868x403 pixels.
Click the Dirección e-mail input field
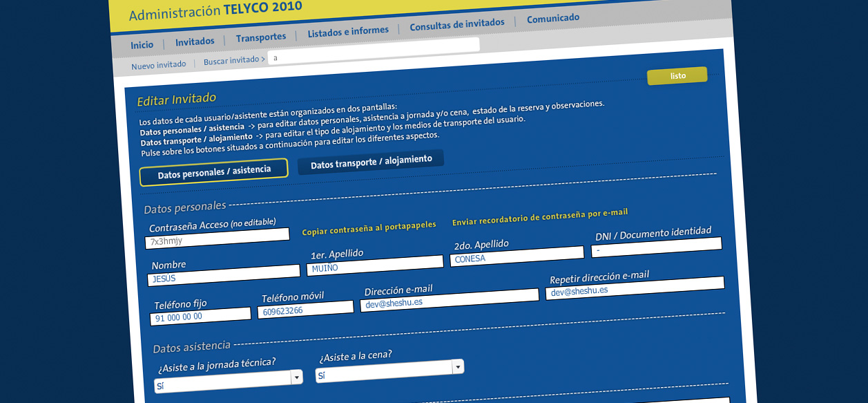click(x=450, y=301)
